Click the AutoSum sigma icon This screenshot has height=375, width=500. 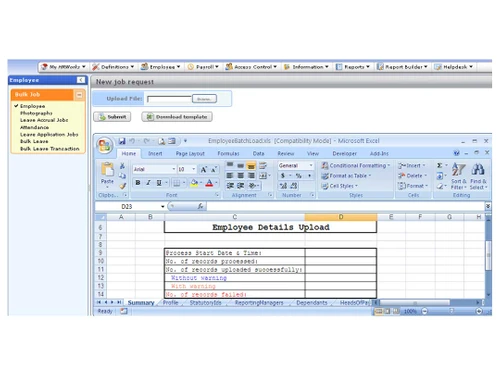pos(440,165)
